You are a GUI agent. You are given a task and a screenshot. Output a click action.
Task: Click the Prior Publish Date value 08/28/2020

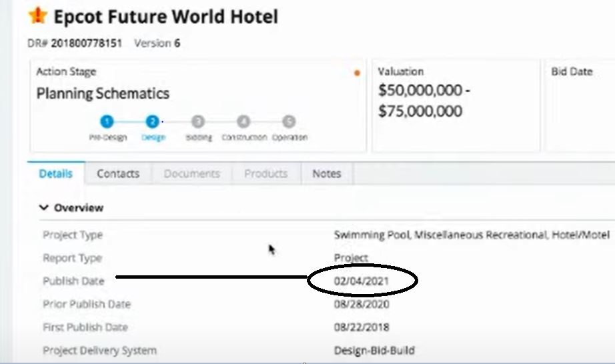point(362,304)
